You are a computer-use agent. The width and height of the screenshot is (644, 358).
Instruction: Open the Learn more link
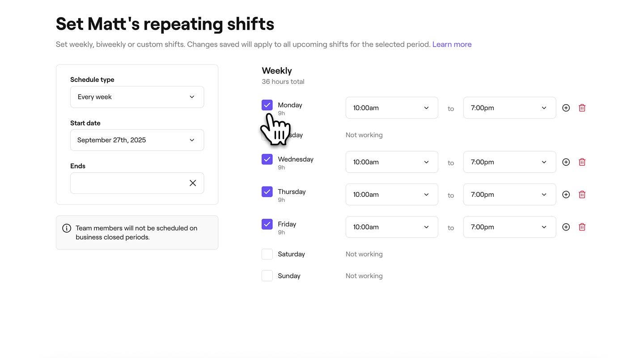point(452,44)
